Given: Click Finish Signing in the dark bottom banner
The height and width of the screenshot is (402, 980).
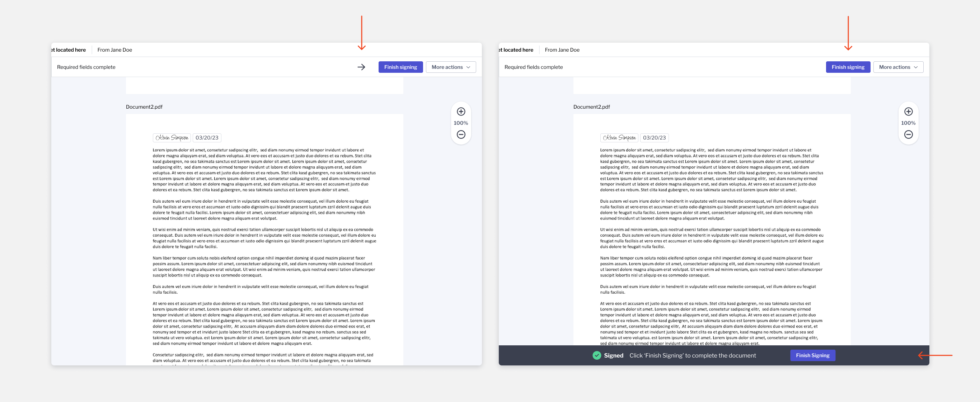Looking at the screenshot, I should [812, 355].
